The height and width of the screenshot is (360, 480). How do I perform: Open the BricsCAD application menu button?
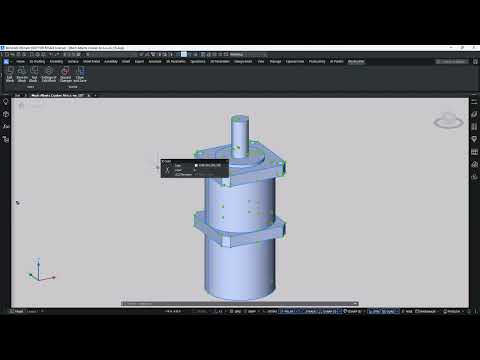[6, 62]
